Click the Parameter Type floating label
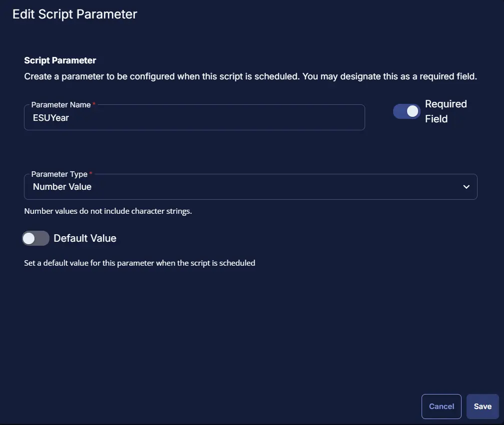This screenshot has width=504, height=425. (x=59, y=174)
